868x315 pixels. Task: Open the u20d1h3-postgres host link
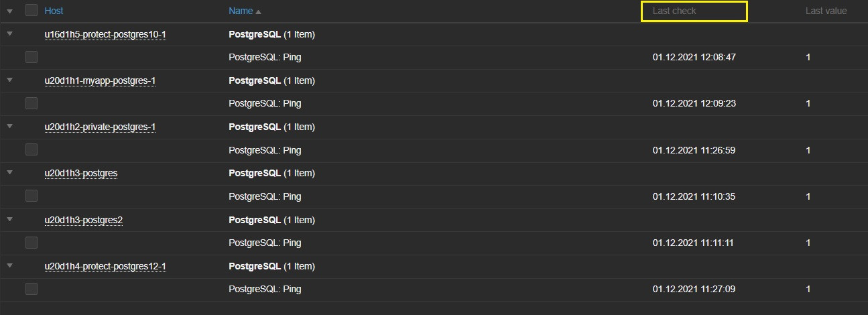click(x=80, y=173)
